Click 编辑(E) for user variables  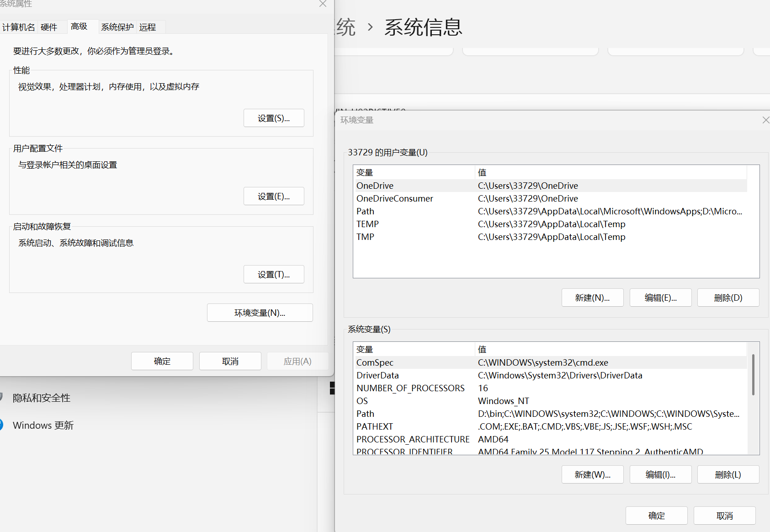point(660,298)
